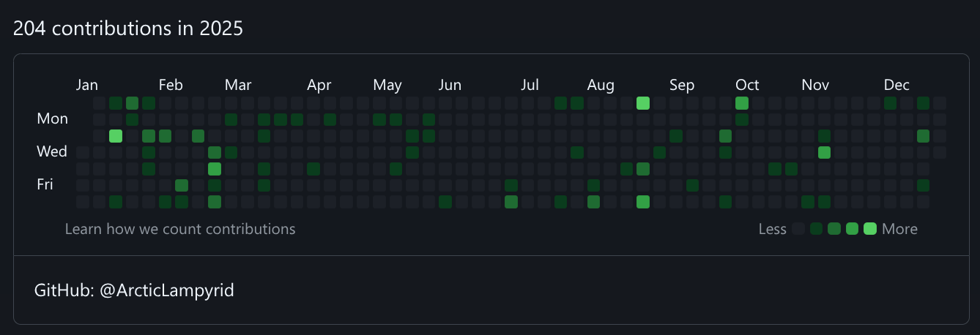The width and height of the screenshot is (980, 335).
Task: Open 'Learn how we count contributions' link
Action: pos(180,229)
